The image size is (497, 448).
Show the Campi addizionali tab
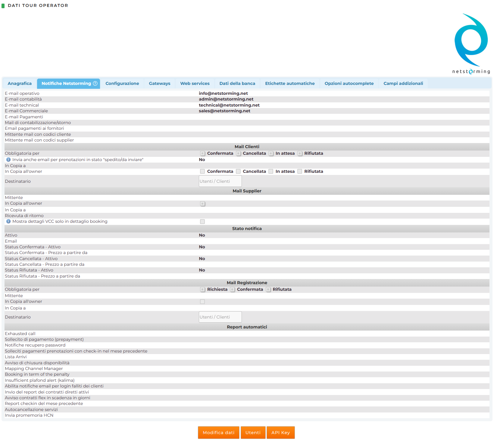pos(403,83)
